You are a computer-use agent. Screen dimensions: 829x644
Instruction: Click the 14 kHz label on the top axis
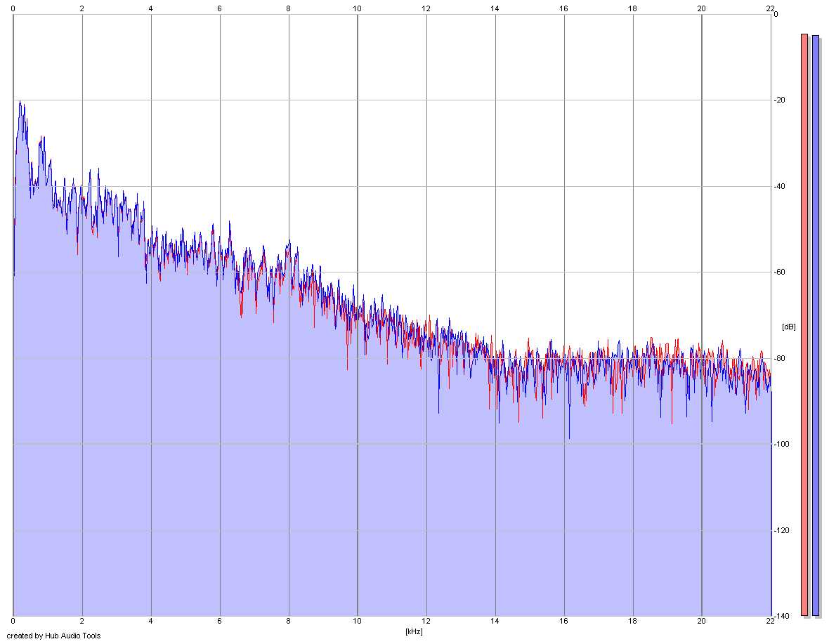point(495,8)
